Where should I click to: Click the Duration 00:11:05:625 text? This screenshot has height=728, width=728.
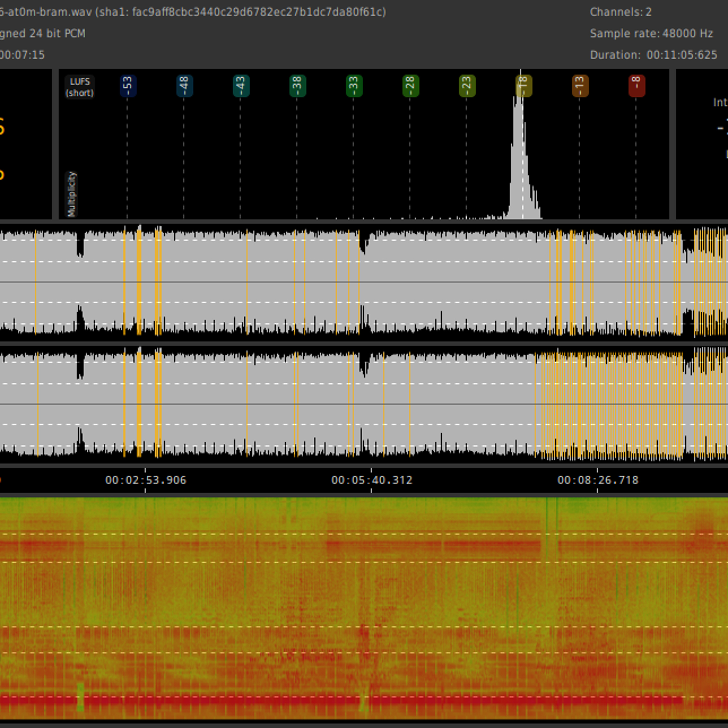coord(653,55)
